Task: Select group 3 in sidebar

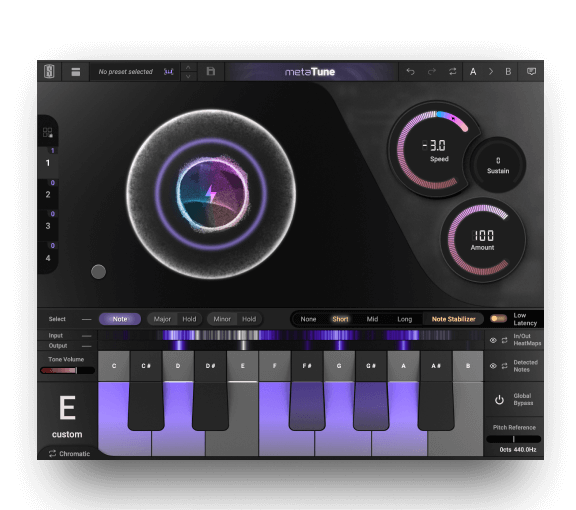Action: click(48, 226)
